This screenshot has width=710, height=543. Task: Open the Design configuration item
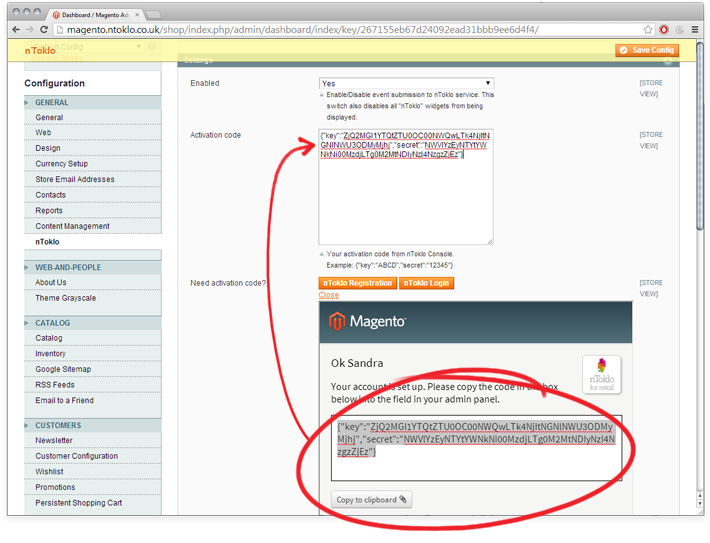click(48, 149)
